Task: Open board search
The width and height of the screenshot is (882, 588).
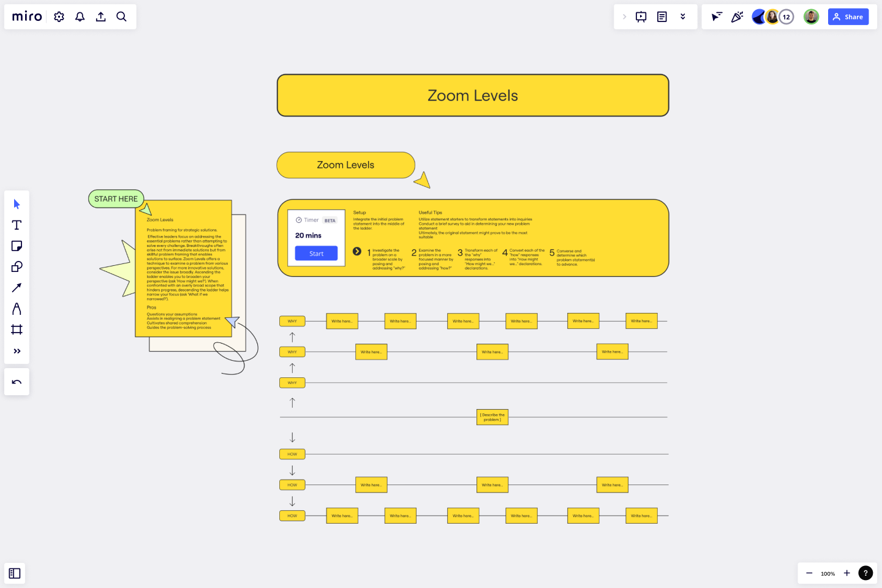Action: point(121,17)
